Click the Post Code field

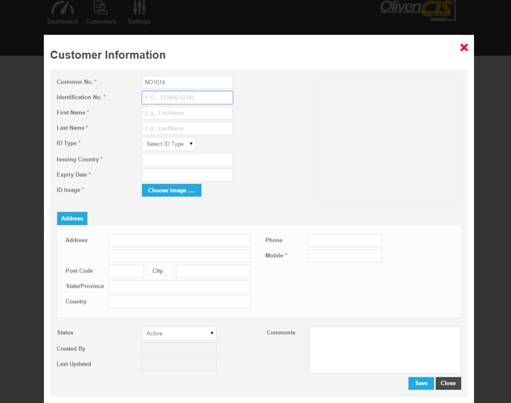pos(126,271)
